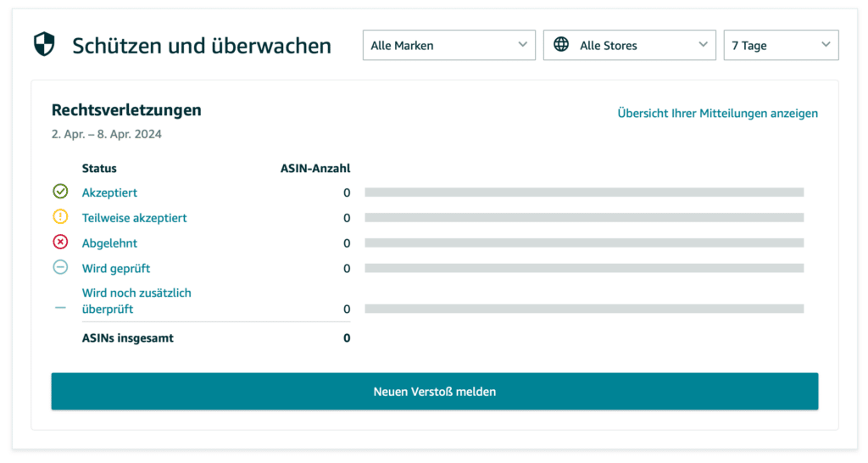The image size is (868, 463).
Task: Click the red X Abgelehnt icon
Action: (60, 242)
